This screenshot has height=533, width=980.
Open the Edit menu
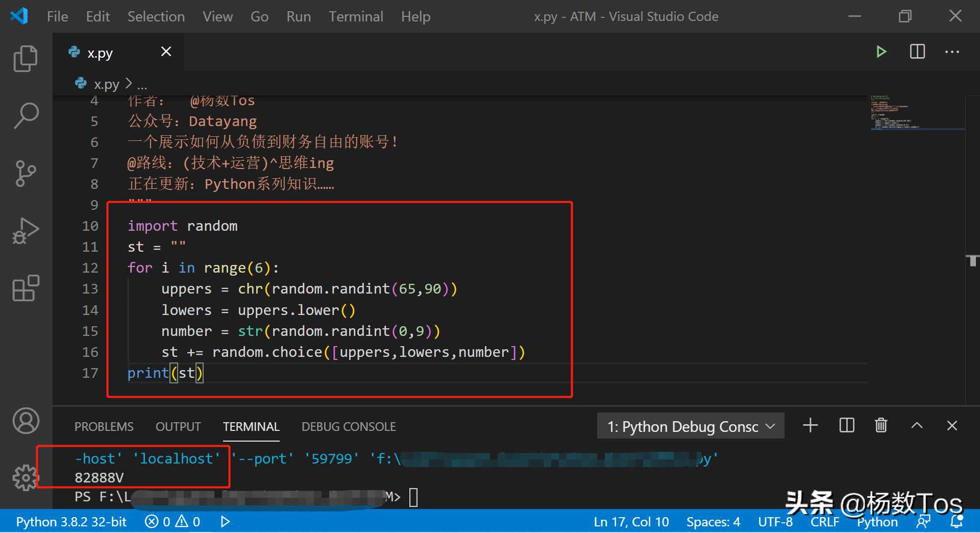click(97, 16)
